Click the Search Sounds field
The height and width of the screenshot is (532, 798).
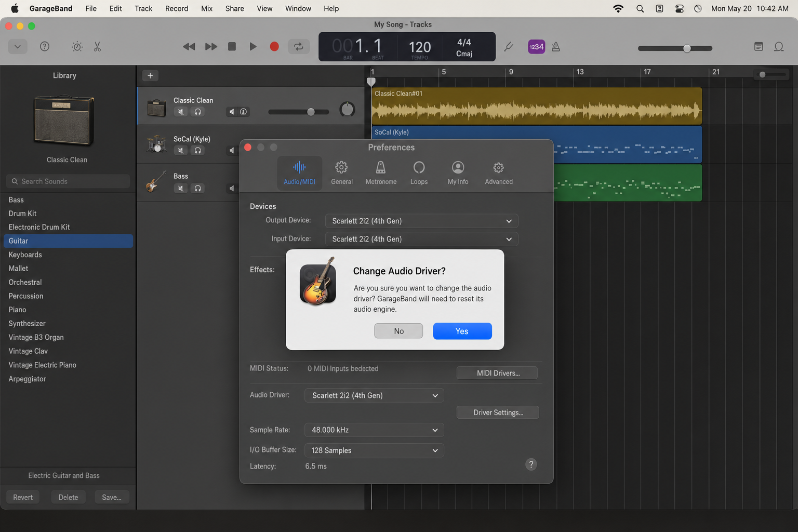point(68,181)
